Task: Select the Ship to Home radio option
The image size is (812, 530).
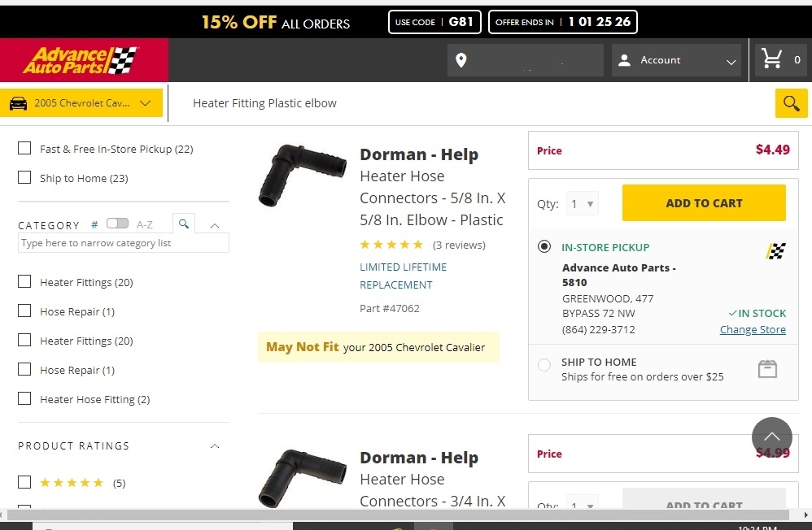Action: tap(544, 366)
